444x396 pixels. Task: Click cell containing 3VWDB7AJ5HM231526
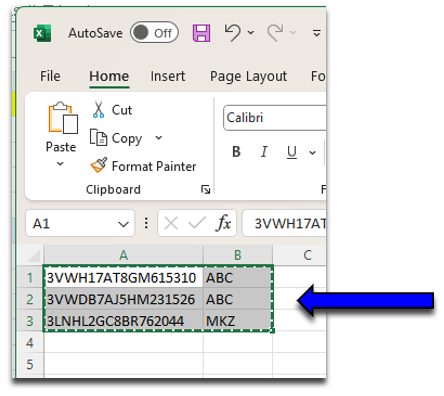tap(123, 299)
